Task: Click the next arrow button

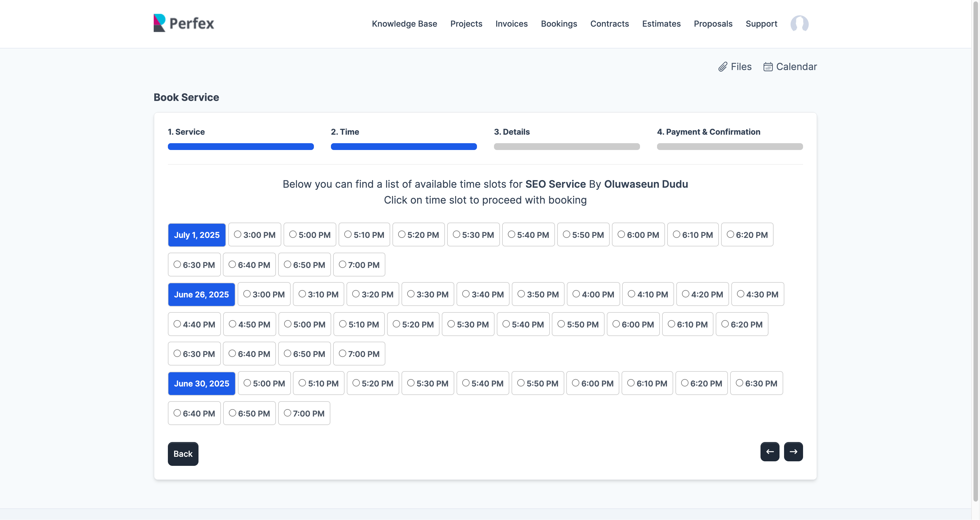Action: click(793, 452)
